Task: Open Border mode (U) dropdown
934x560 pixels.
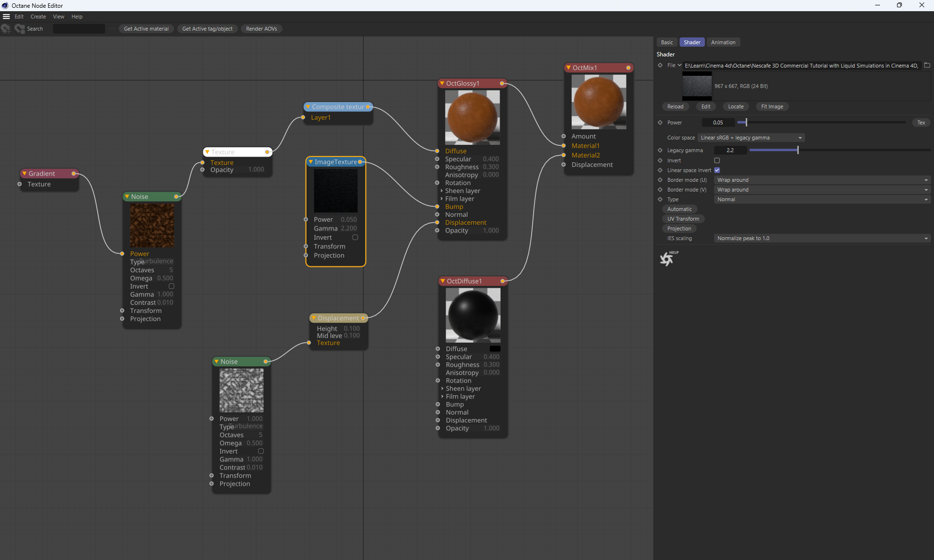Action: tap(822, 180)
